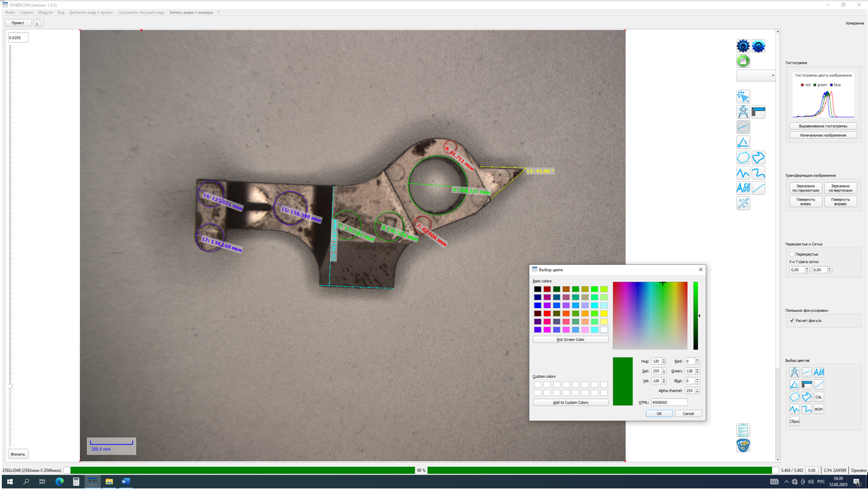868x489 pixels.
Task: Open the Сервис menu
Action: pyautogui.click(x=26, y=12)
